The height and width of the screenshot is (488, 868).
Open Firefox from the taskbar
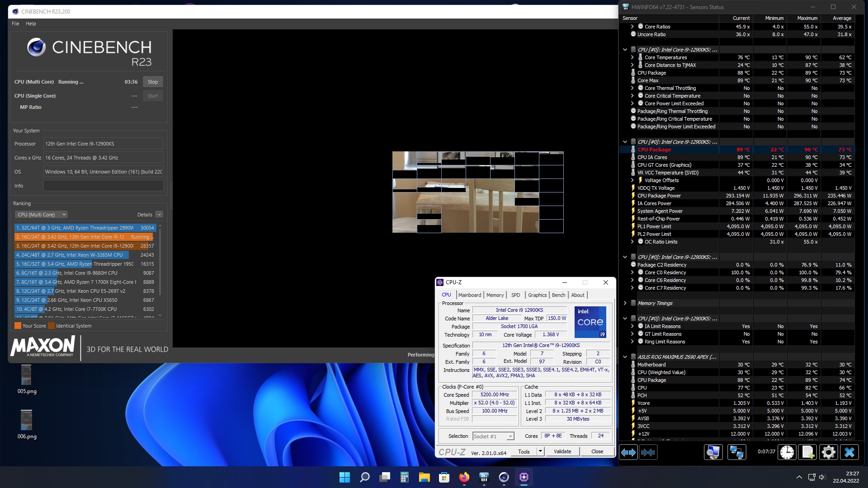(x=464, y=477)
